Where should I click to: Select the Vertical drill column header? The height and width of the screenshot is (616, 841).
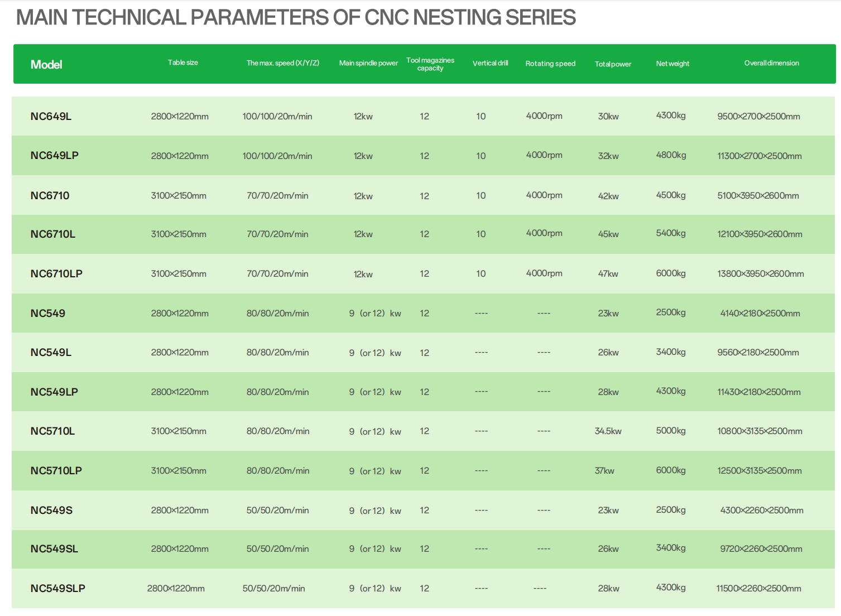(490, 63)
